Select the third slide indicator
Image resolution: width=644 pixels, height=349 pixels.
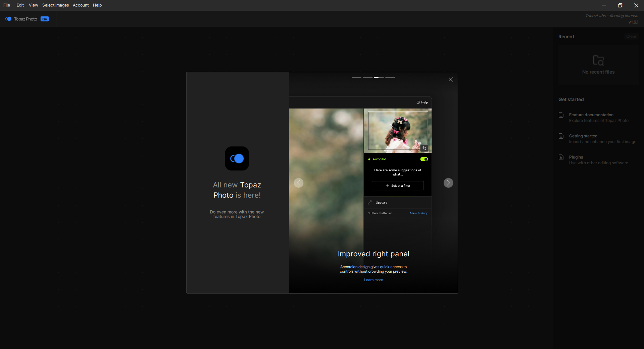tap(379, 78)
